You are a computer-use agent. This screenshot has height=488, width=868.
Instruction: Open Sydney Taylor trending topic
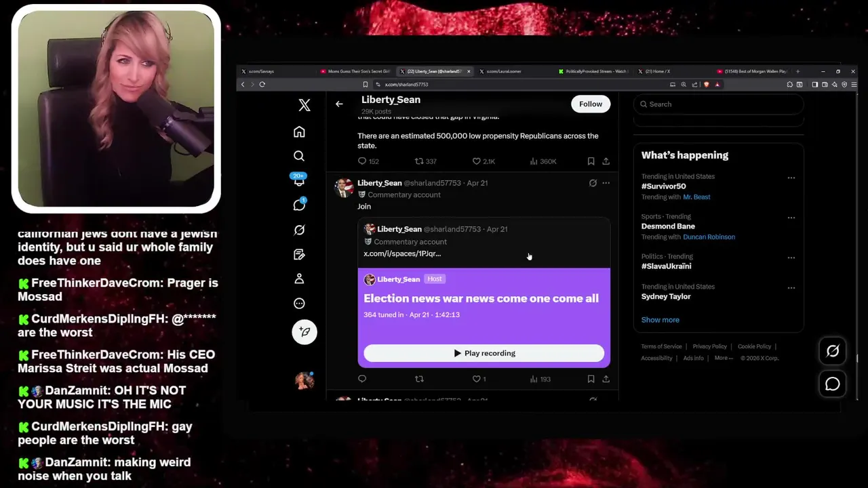[x=666, y=297]
